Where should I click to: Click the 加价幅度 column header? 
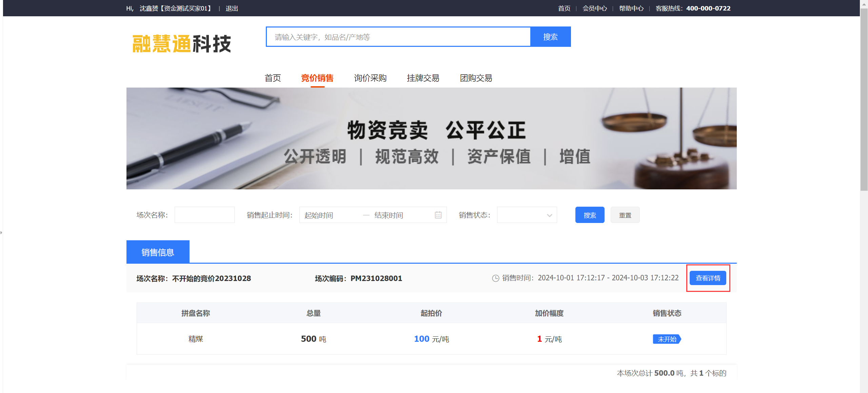point(549,313)
